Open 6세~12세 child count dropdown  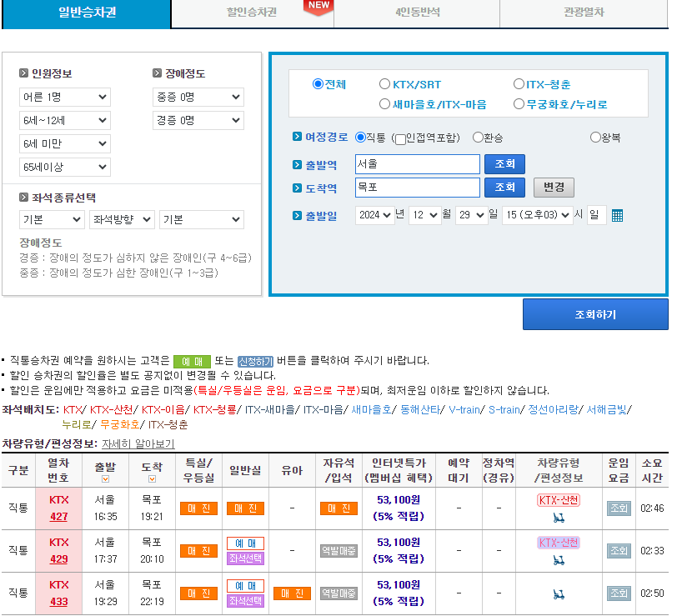65,120
